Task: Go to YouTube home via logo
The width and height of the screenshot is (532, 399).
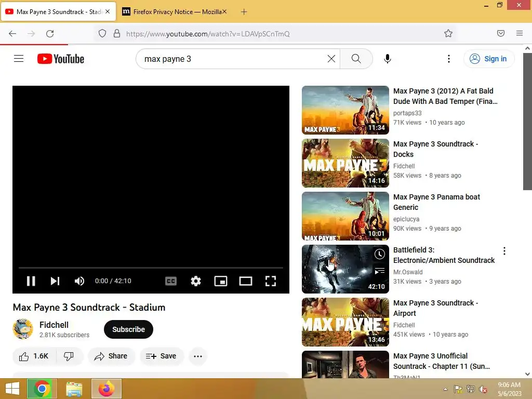Action: click(x=61, y=59)
